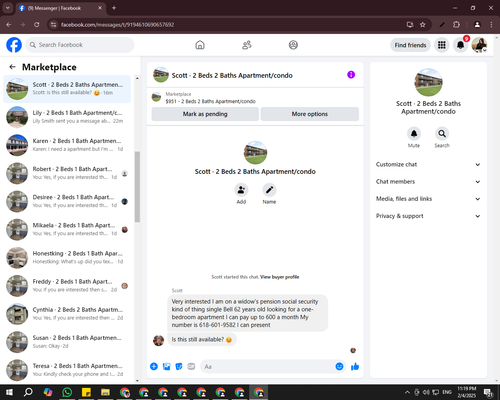Open the account profile picture menu
This screenshot has width=500, height=400.
(479, 45)
